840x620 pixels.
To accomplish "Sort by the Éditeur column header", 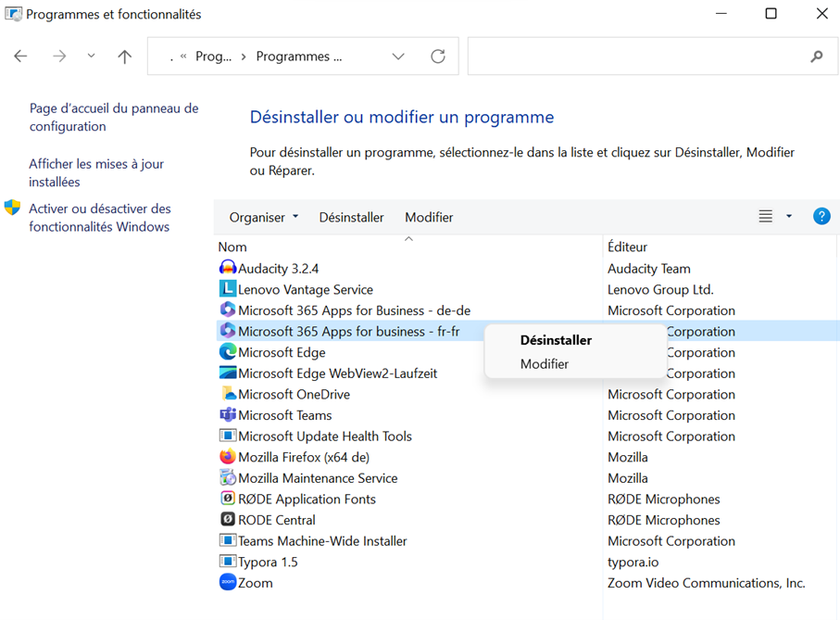I will [x=627, y=247].
